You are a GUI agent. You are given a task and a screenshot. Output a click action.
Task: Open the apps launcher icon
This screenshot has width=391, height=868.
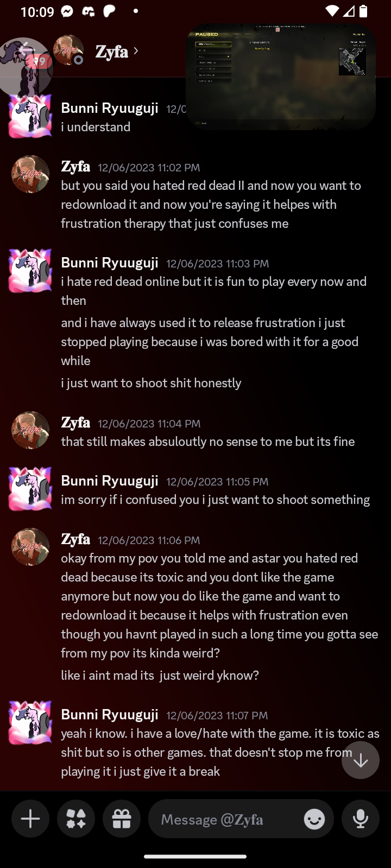(76, 819)
